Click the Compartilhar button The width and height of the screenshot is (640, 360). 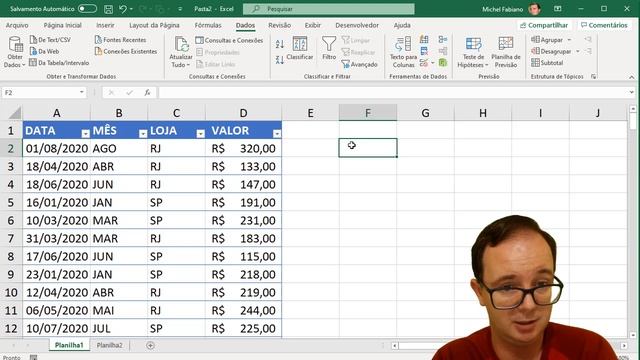544,25
